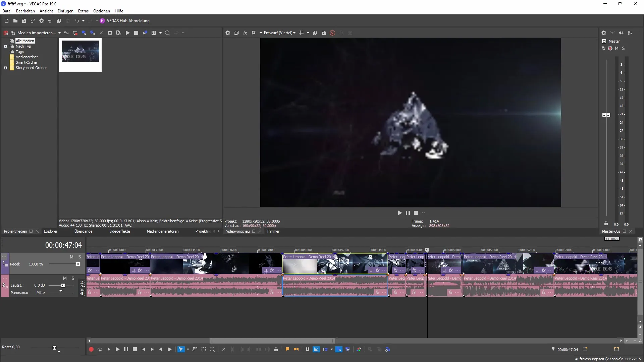Solo the video track 1 (S)
The width and height of the screenshot is (644, 362).
[x=79, y=257]
